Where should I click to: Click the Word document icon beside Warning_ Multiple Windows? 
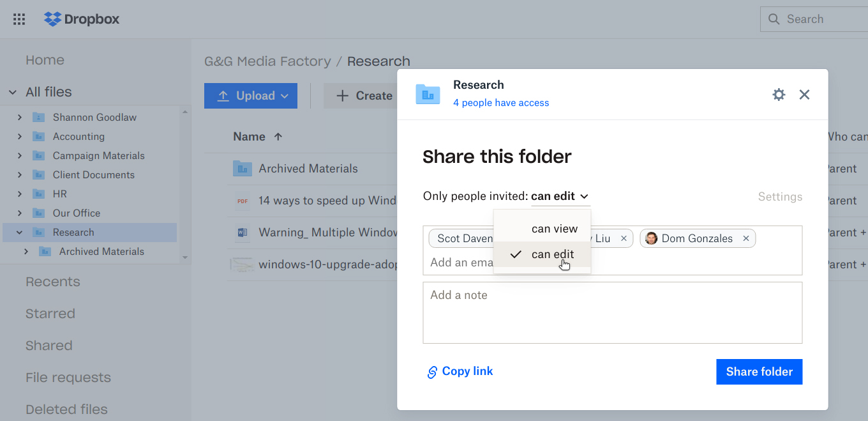[x=243, y=232]
